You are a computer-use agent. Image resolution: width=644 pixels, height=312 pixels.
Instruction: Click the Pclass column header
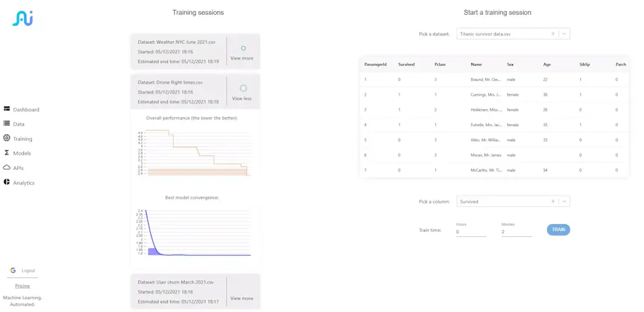tap(440, 65)
